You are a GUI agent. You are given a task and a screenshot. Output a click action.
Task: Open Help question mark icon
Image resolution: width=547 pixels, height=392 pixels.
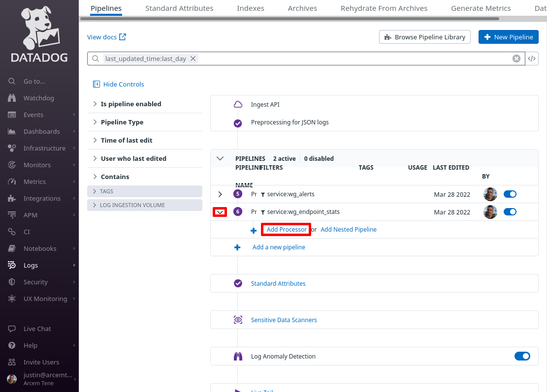pos(12,345)
